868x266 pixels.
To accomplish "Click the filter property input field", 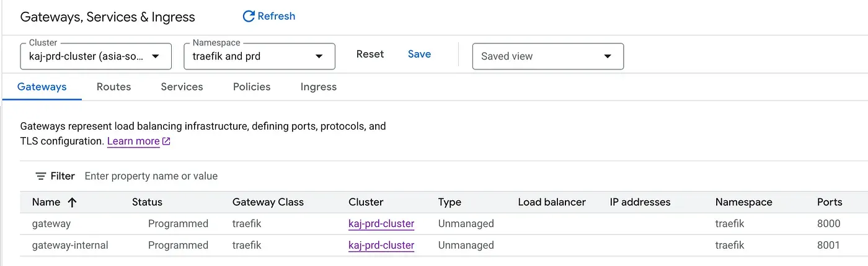I will pos(248,176).
